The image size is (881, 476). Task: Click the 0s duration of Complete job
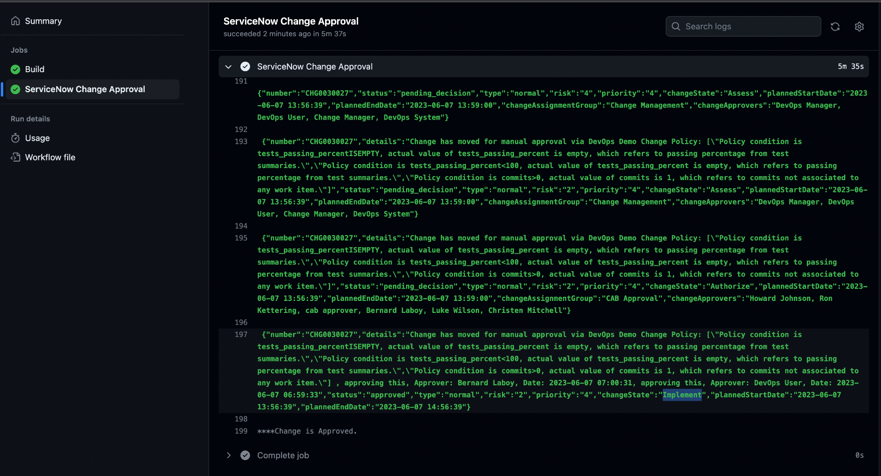tap(860, 455)
